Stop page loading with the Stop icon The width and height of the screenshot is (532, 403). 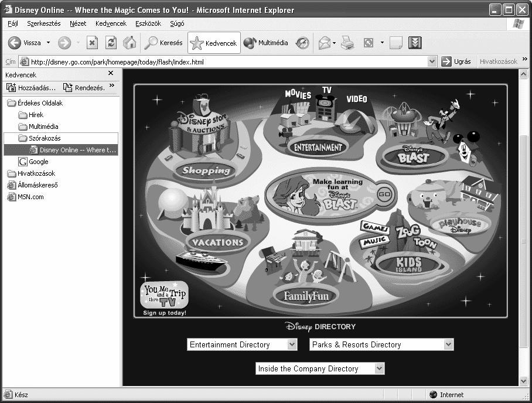point(92,43)
